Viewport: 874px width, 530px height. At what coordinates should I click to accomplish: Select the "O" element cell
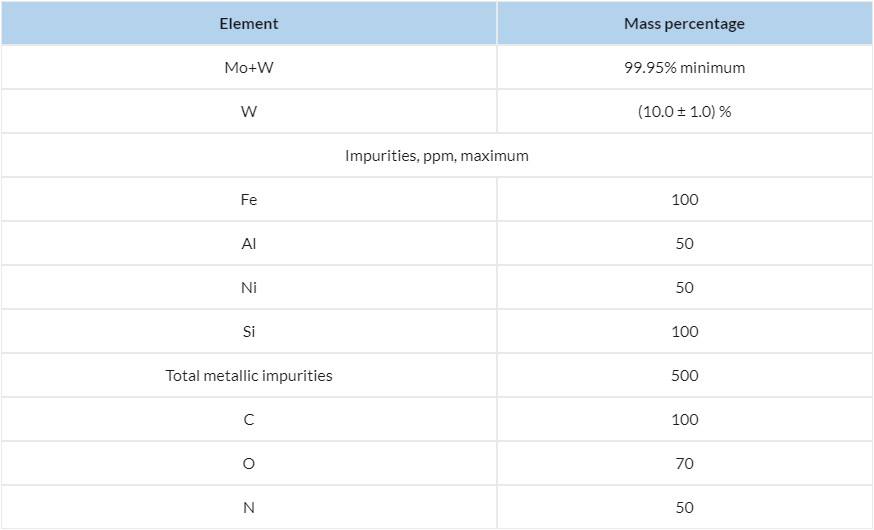[249, 464]
